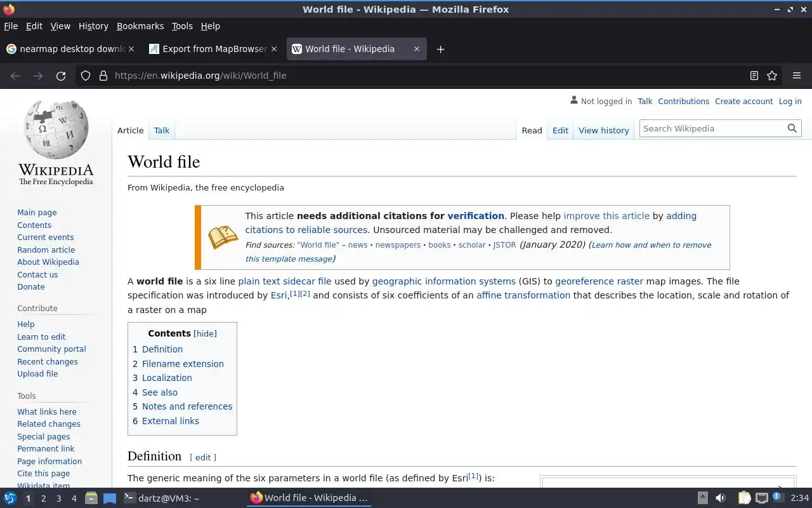Image resolution: width=812 pixels, height=508 pixels.
Task: Toggle reader view icon in address bar
Action: pyautogui.click(x=754, y=76)
